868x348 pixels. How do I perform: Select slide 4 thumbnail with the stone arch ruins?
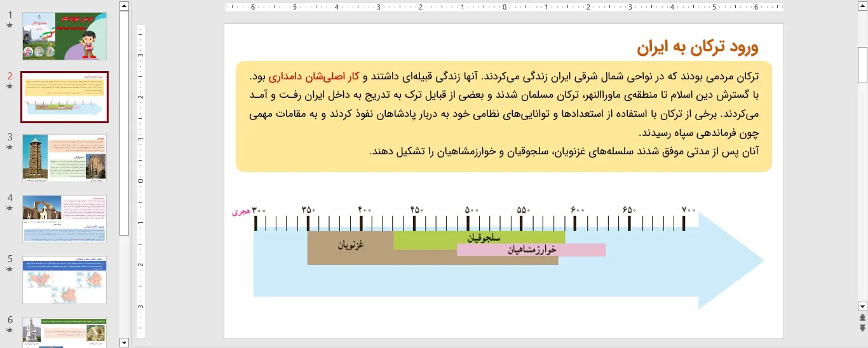click(64, 218)
